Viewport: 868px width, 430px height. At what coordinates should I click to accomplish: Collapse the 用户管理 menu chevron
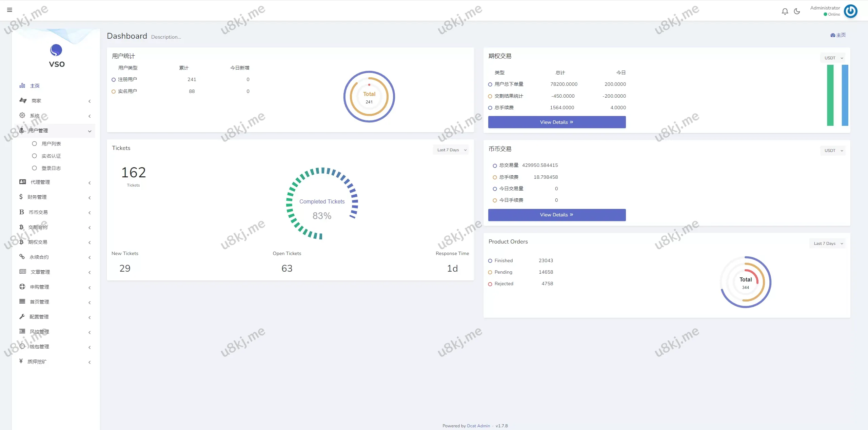pyautogui.click(x=90, y=131)
